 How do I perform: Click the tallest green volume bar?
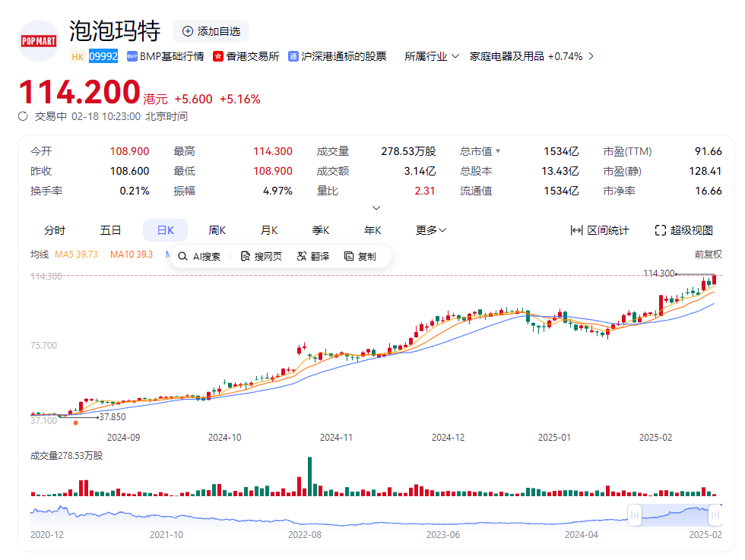(310, 476)
